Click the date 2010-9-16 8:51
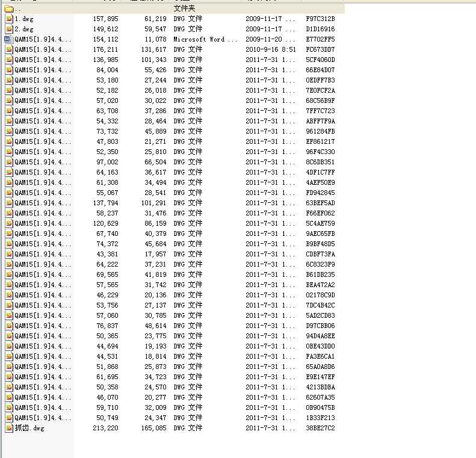 point(270,49)
